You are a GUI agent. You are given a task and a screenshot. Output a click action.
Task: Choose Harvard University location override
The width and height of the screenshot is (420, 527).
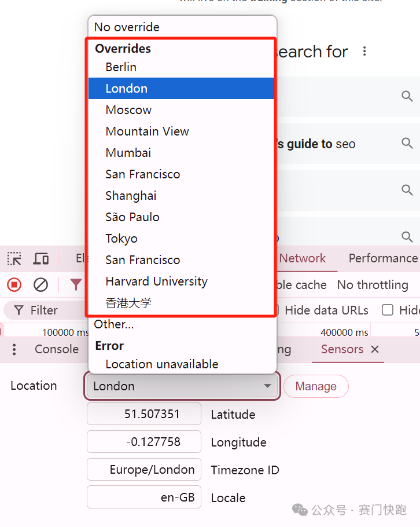pos(156,281)
